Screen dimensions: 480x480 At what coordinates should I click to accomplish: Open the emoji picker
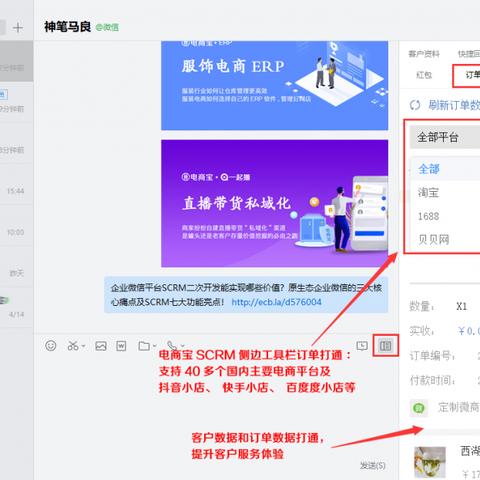(51, 346)
